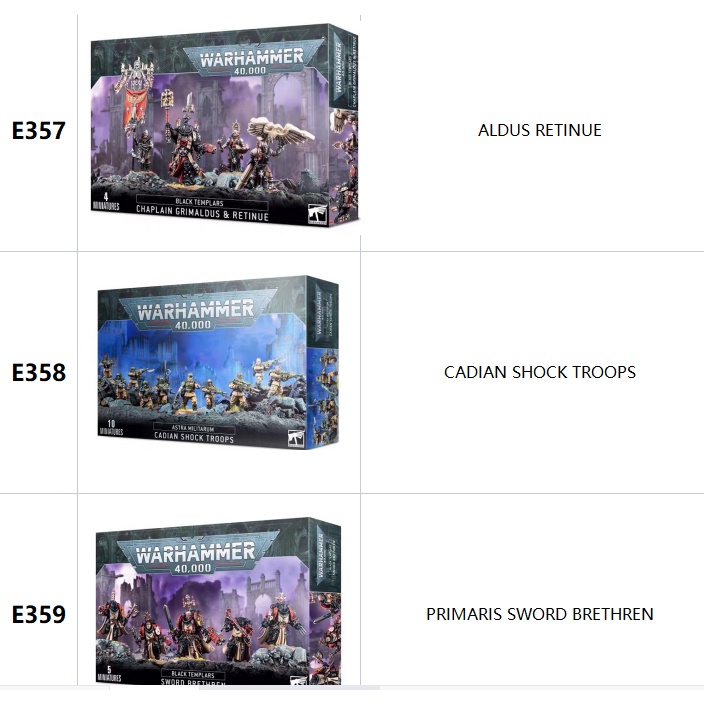The height and width of the screenshot is (704, 704).
Task: Open the ALDUS RETINUE product name
Action: click(539, 130)
